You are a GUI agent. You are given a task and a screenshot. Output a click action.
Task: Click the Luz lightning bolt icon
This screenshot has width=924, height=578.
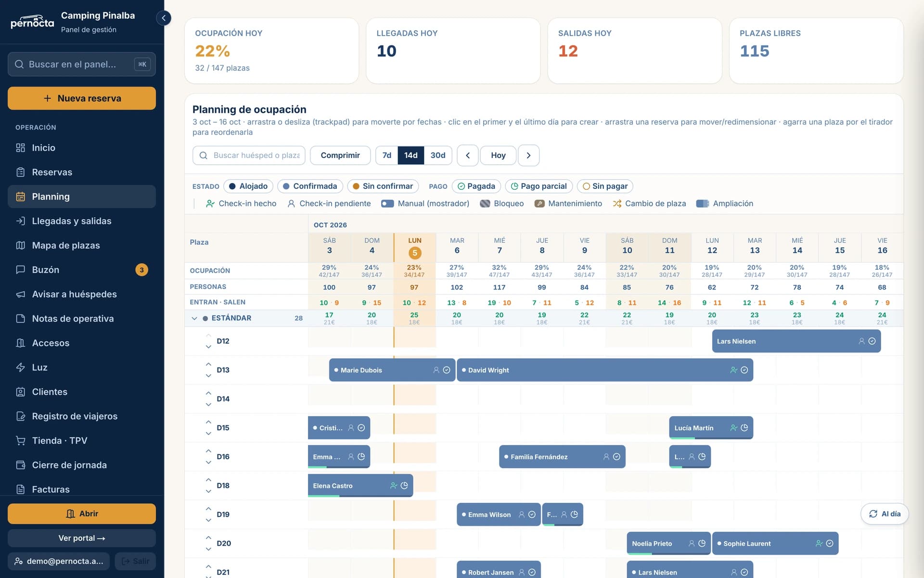click(x=20, y=367)
